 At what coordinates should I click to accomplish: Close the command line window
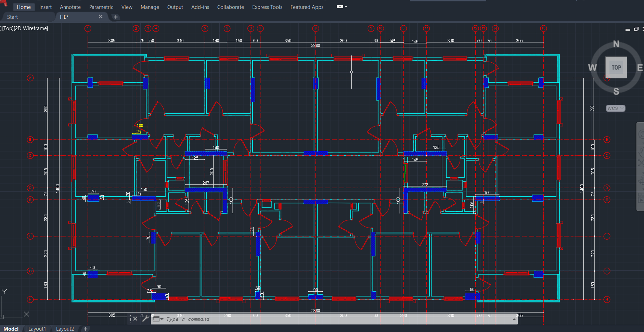[135, 319]
